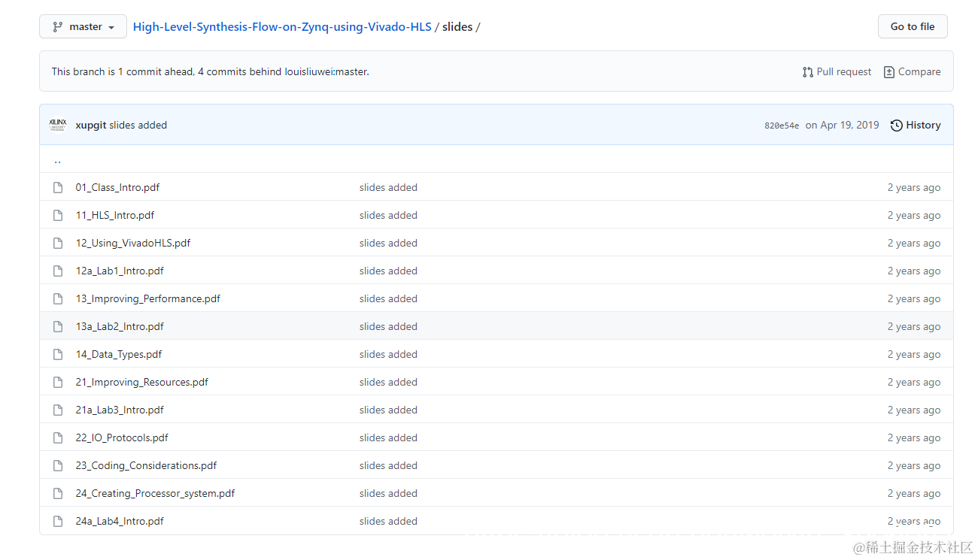The width and height of the screenshot is (978, 560).
Task: Click the file icon beside 21a_Lab3_Intro.pdf
Action: point(58,410)
